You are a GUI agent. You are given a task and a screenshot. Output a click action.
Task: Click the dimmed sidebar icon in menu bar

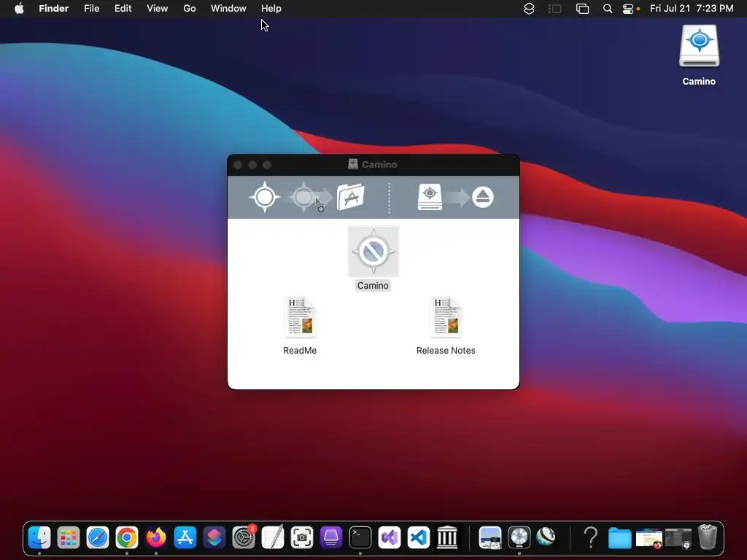(555, 9)
